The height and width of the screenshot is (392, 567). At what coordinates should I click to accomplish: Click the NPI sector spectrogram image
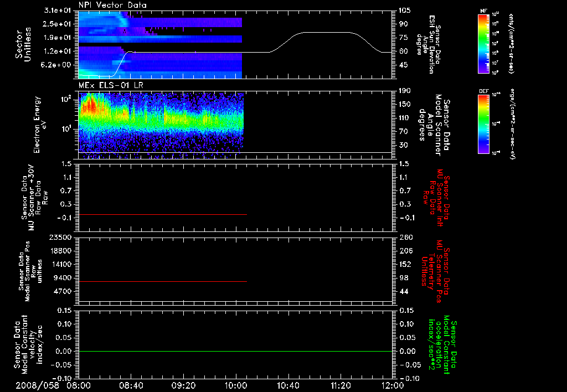tap(160, 45)
